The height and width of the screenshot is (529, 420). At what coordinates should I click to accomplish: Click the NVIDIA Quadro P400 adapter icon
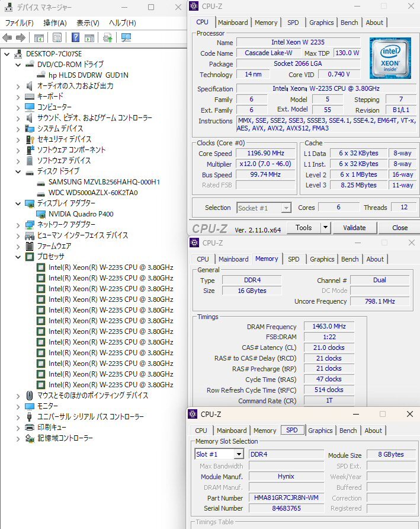pyautogui.click(x=41, y=214)
